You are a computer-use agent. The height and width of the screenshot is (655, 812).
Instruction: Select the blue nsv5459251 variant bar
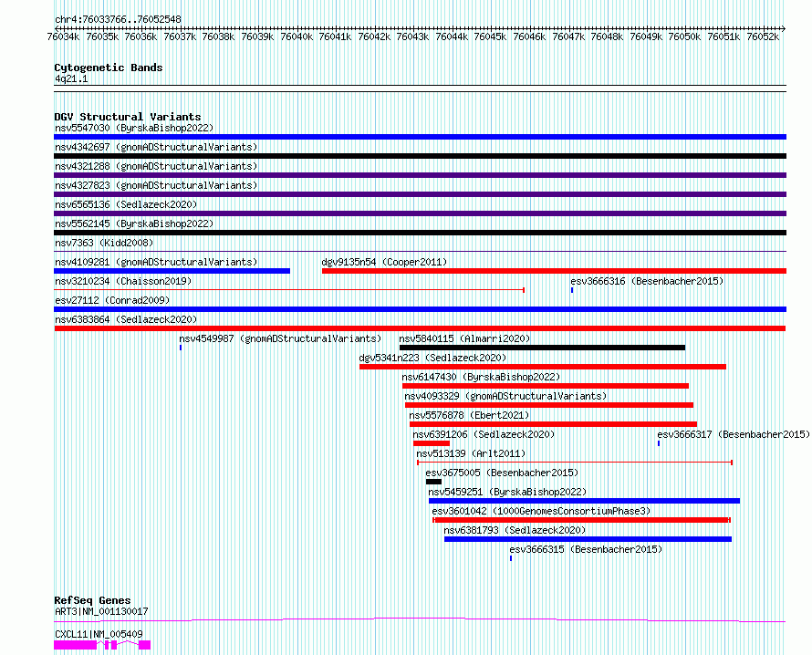584,501
